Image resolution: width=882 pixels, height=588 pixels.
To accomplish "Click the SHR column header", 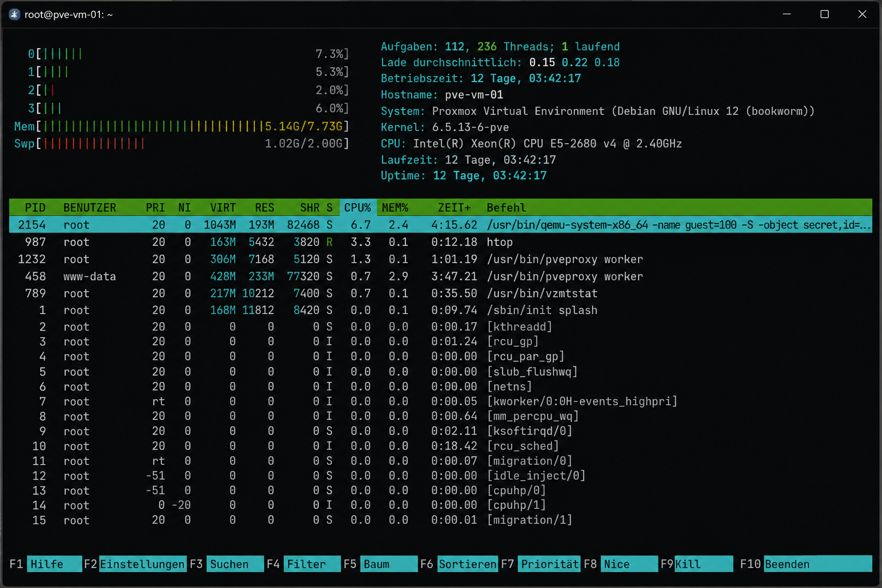I will 310,207.
